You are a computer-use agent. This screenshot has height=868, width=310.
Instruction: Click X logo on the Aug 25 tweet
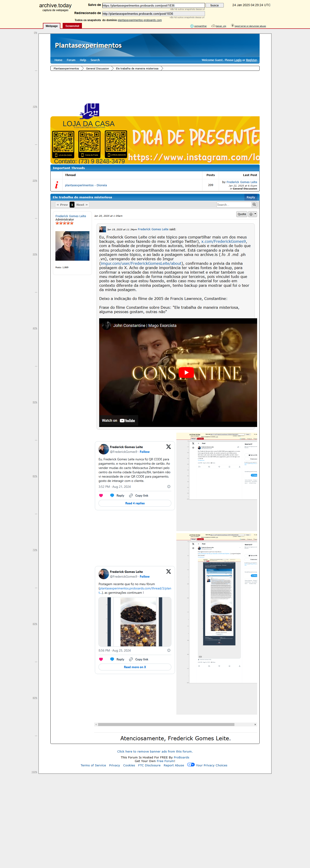point(168,571)
